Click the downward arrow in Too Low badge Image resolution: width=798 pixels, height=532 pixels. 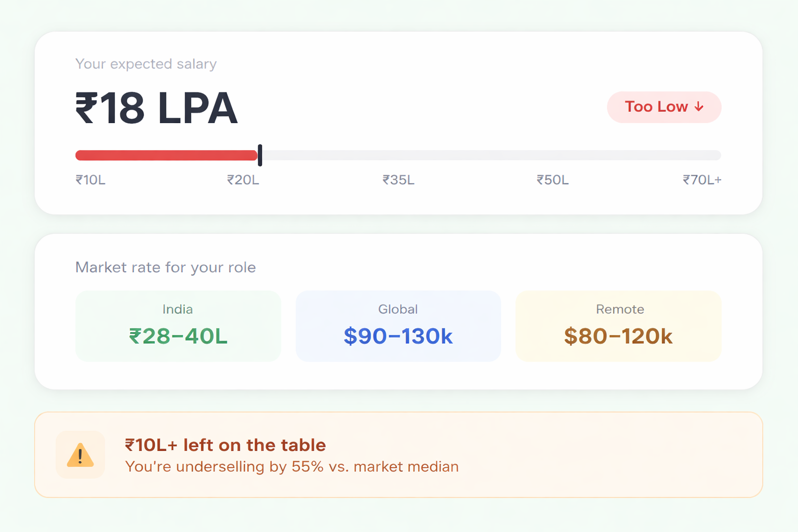click(x=699, y=107)
